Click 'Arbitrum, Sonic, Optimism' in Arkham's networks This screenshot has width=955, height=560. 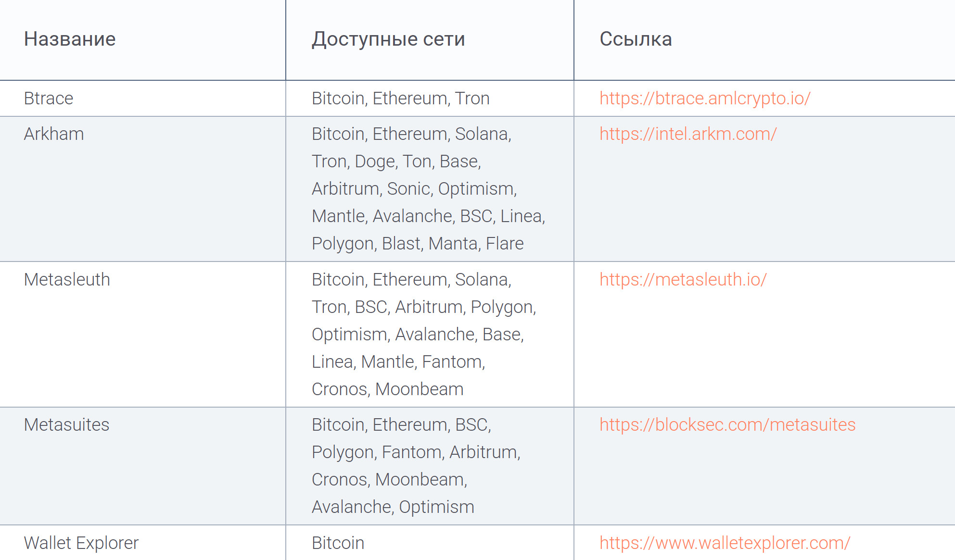pyautogui.click(x=414, y=189)
